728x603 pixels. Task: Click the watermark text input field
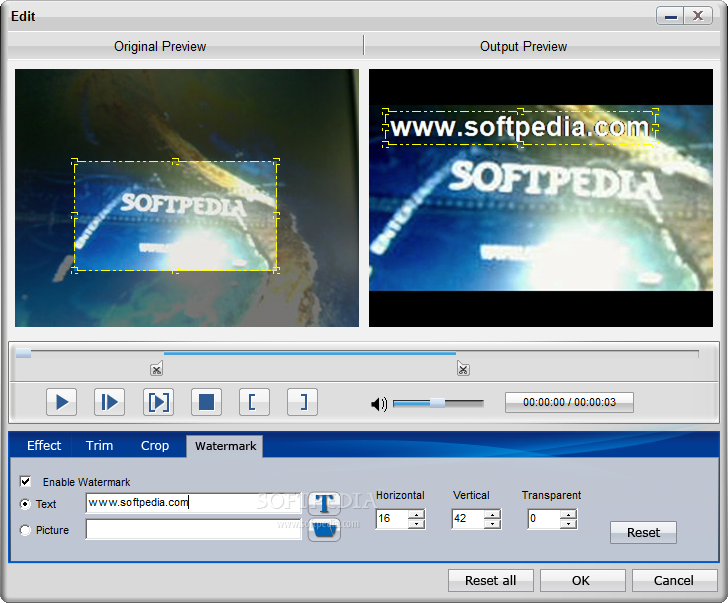tap(194, 503)
